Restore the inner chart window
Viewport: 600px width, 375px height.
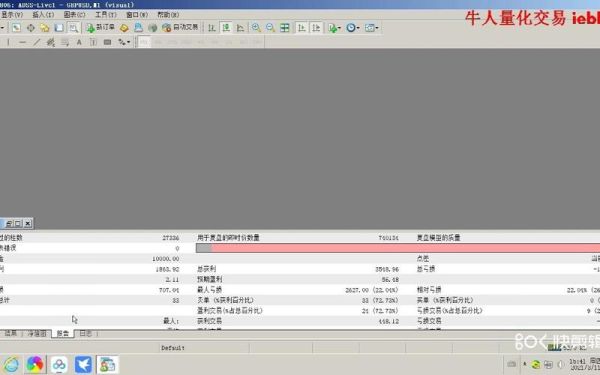pos(9,223)
